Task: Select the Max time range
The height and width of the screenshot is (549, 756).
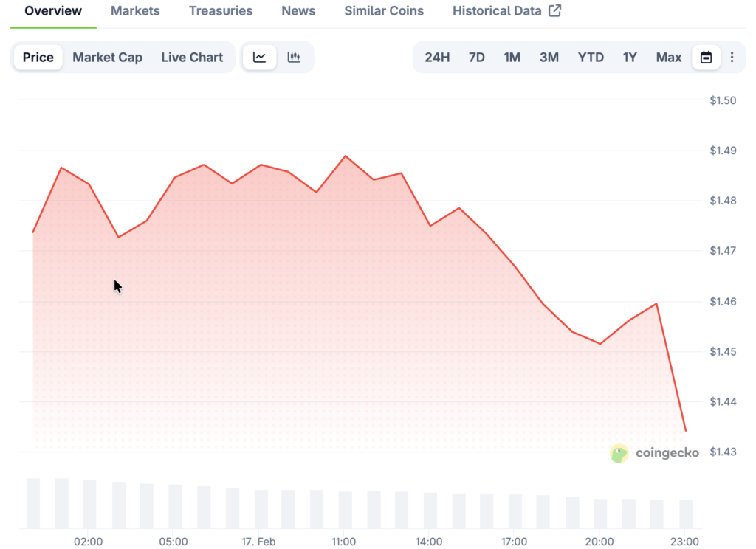Action: click(669, 58)
